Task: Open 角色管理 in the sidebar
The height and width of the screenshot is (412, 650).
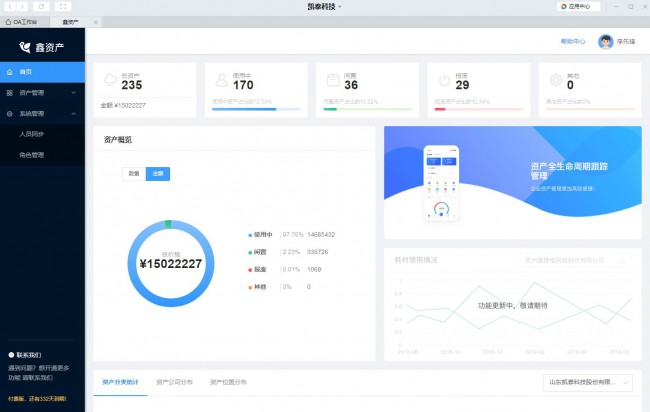Action: [x=32, y=155]
